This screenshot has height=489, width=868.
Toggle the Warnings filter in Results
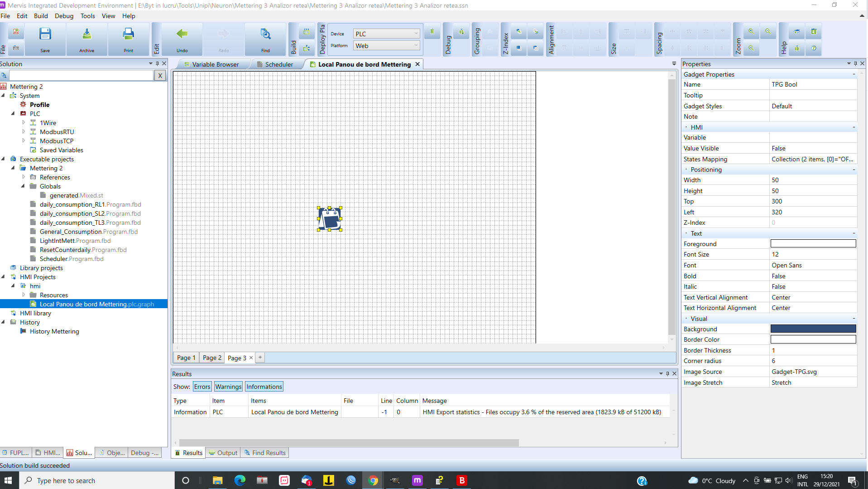click(228, 386)
